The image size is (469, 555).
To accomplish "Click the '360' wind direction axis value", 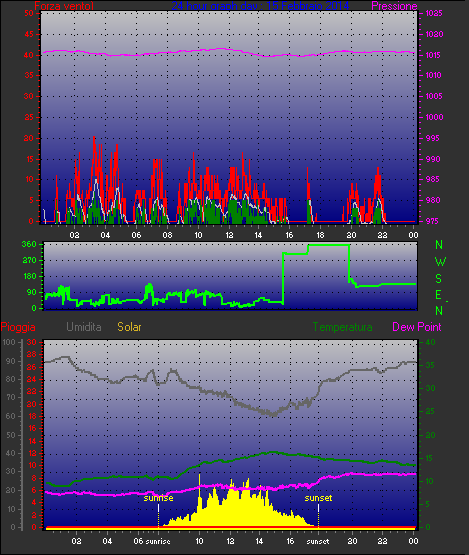I will 29,244.
